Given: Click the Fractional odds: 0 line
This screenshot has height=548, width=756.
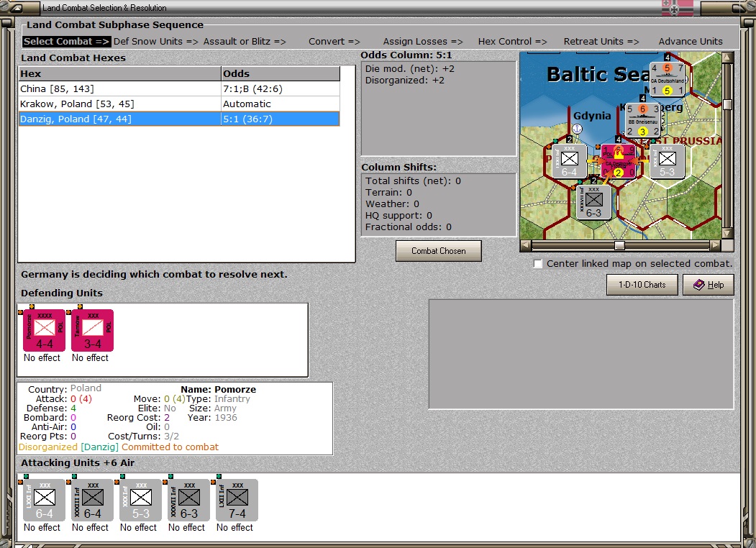Looking at the screenshot, I should click(x=409, y=227).
